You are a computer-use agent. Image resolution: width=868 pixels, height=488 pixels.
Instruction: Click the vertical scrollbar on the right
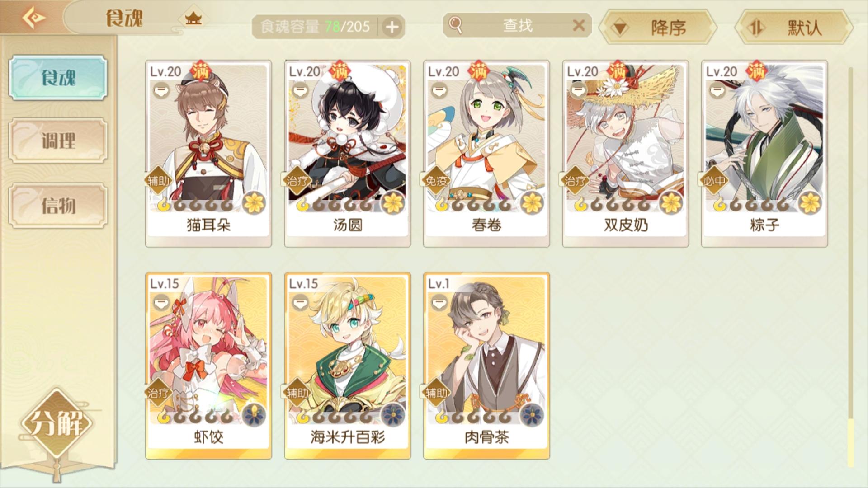tap(850, 267)
